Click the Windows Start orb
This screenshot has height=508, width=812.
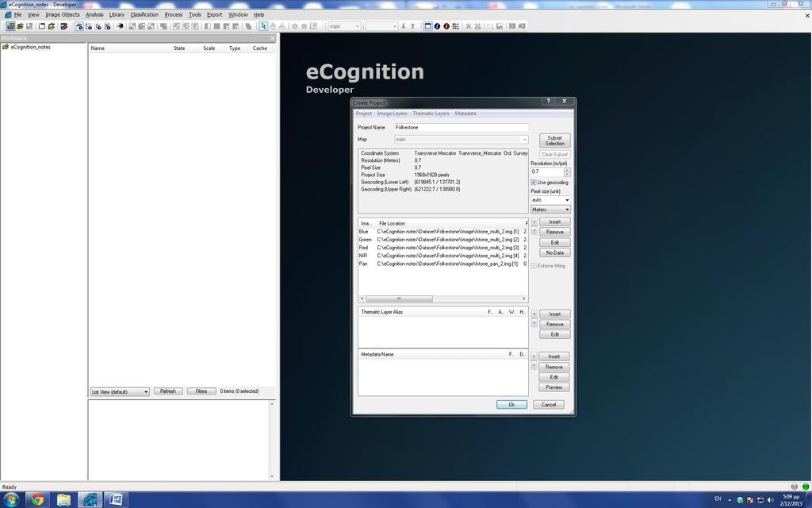tap(11, 500)
